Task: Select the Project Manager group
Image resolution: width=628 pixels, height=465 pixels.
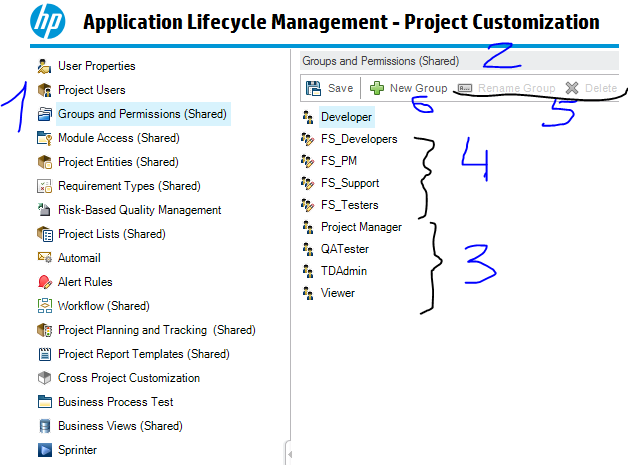Action: tap(361, 227)
